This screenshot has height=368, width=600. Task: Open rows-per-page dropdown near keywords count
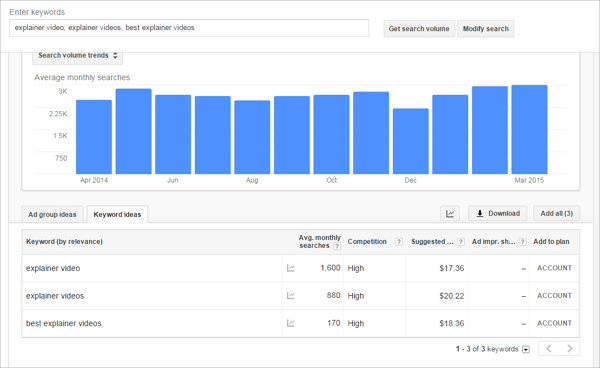point(526,349)
